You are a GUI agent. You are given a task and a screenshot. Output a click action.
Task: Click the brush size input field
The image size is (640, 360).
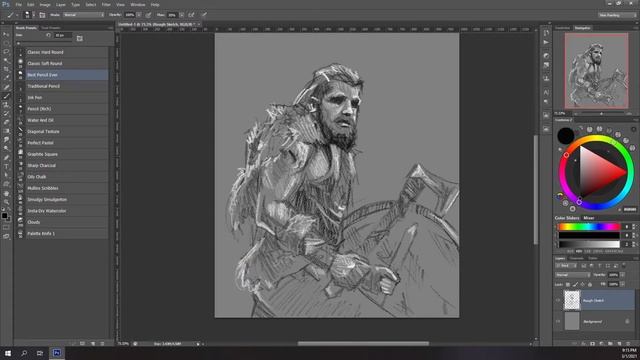[x=63, y=36]
